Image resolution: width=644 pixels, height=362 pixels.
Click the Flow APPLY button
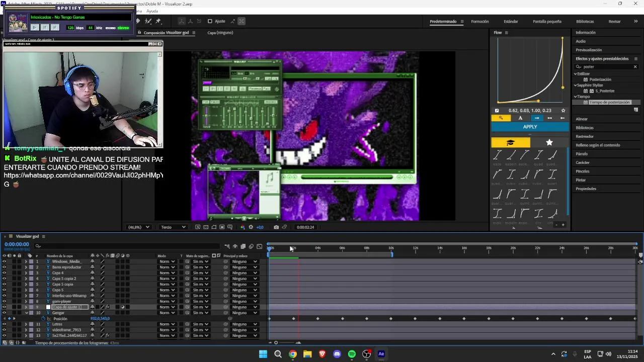530,127
